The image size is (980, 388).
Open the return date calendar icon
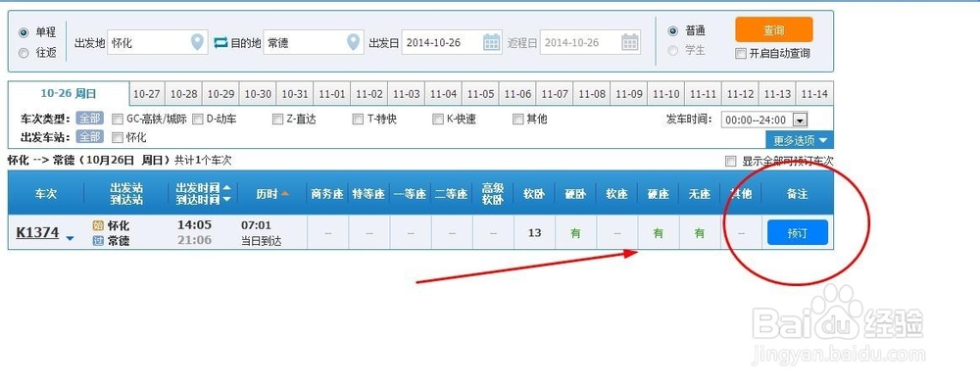[630, 42]
